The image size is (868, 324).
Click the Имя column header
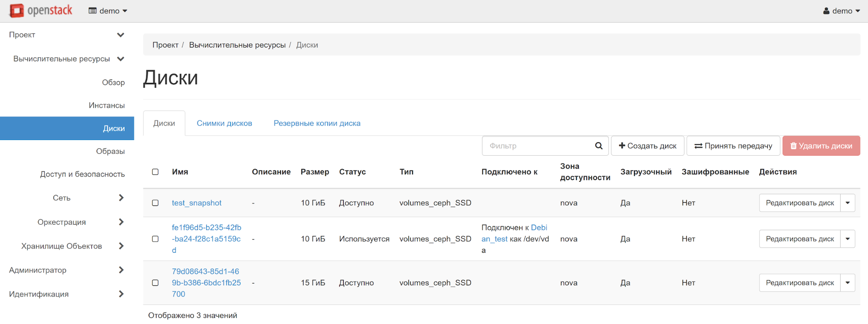click(180, 172)
